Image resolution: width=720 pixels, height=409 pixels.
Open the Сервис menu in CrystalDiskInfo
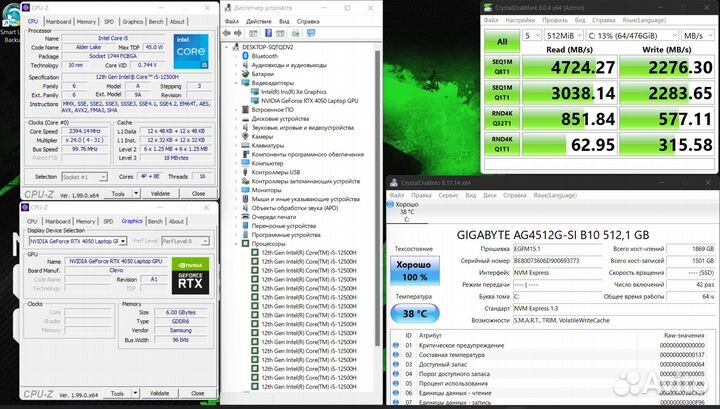448,195
